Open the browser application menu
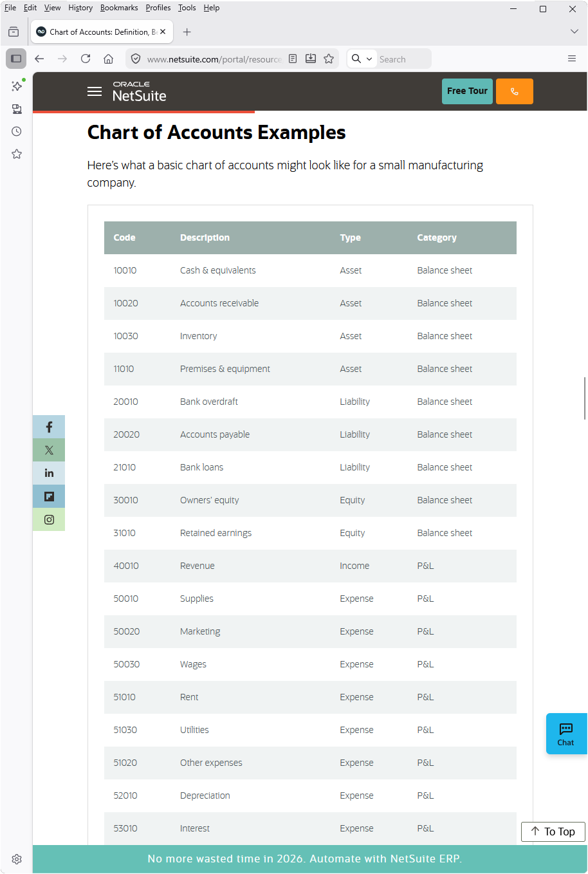The image size is (588, 874). pos(572,59)
